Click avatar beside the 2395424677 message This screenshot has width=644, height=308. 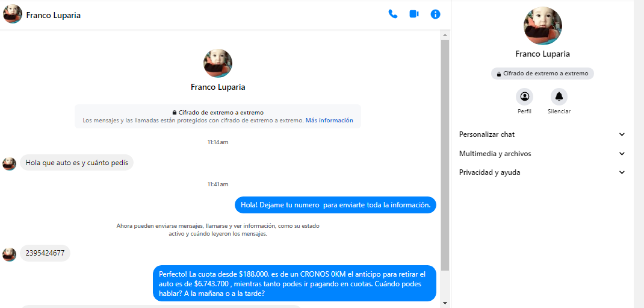tap(9, 254)
